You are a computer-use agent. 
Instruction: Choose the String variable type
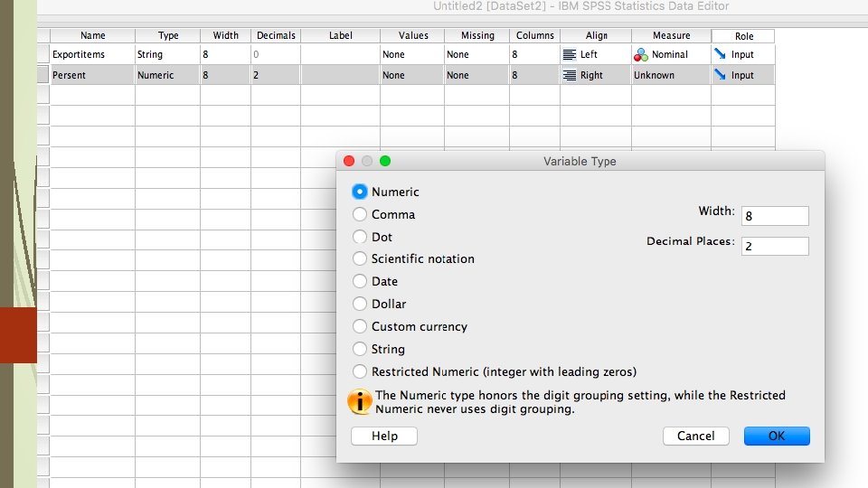[359, 349]
